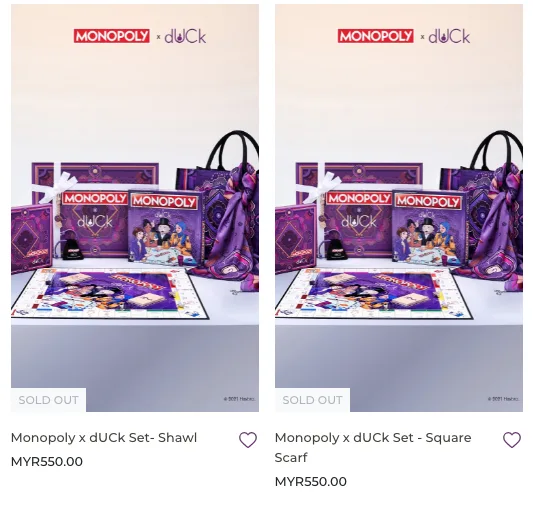Click the red Monopoly logo on Square Scarf image

click(x=376, y=36)
